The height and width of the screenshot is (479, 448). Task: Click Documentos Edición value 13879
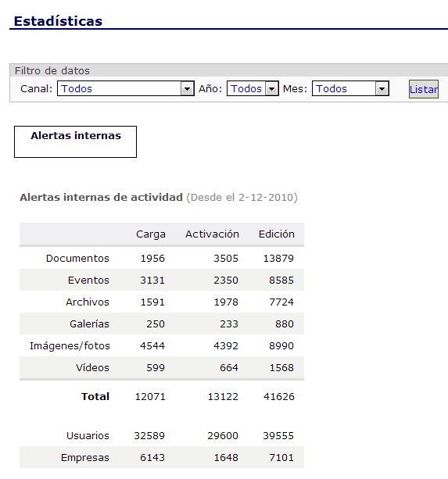click(x=278, y=259)
